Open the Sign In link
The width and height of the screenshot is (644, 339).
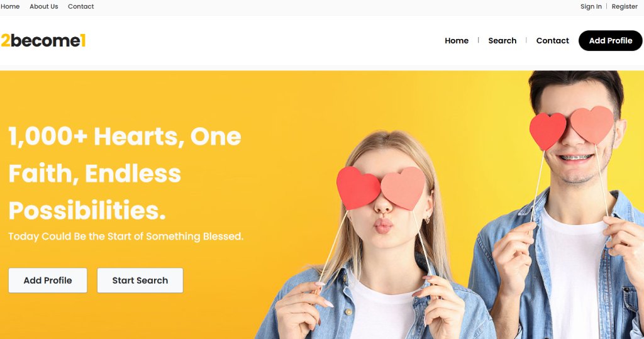tap(591, 6)
